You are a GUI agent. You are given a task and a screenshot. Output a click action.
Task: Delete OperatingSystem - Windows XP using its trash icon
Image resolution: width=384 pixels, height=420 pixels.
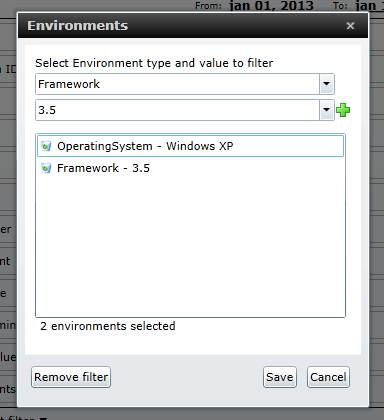[46, 146]
